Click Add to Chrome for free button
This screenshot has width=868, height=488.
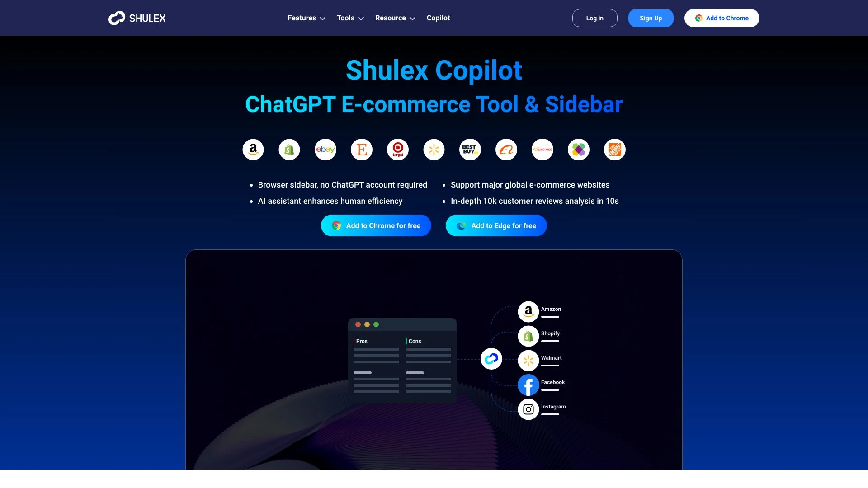click(376, 225)
